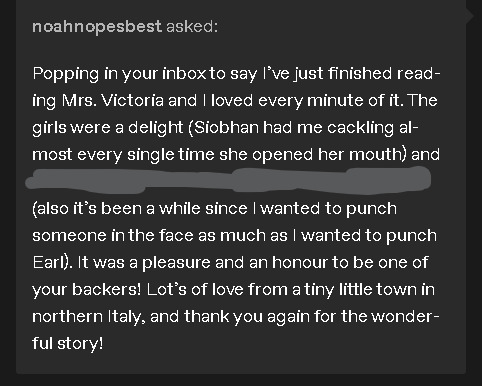Viewport: 482px width, 386px height.
Task: Click the ask bubble's pointer notch at the top-right corner
Action: pyautogui.click(x=470, y=16)
